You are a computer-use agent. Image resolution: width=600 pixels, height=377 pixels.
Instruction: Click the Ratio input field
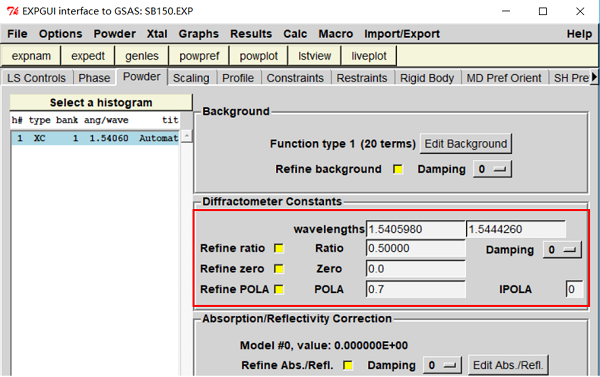click(416, 248)
